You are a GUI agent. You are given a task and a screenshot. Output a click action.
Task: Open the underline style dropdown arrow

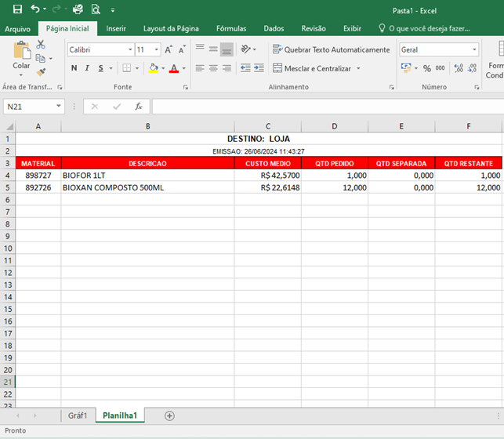coord(111,68)
